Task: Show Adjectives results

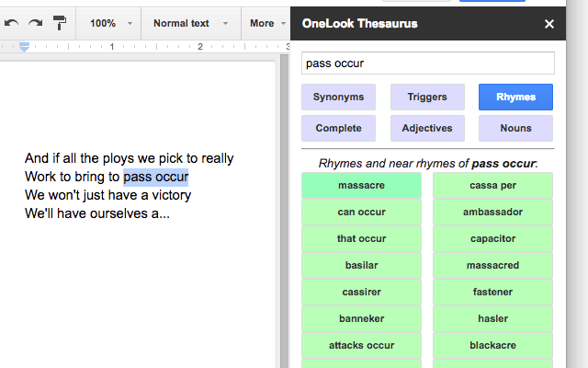Action: [x=426, y=128]
